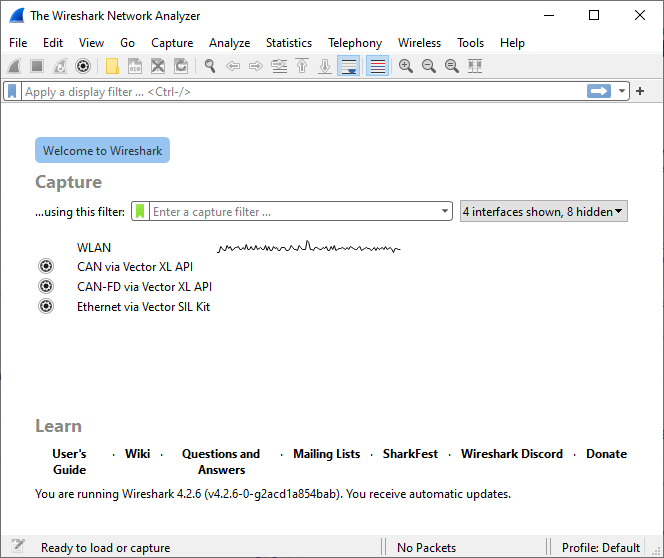The width and height of the screenshot is (664, 558).
Task: Open settings gear for CAN-FD via Vector XL
Action: [x=46, y=286]
